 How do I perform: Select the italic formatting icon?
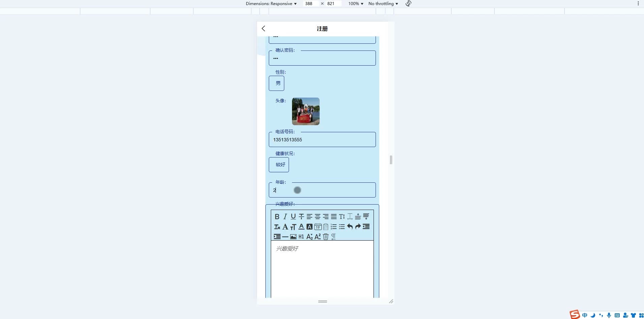tap(285, 216)
